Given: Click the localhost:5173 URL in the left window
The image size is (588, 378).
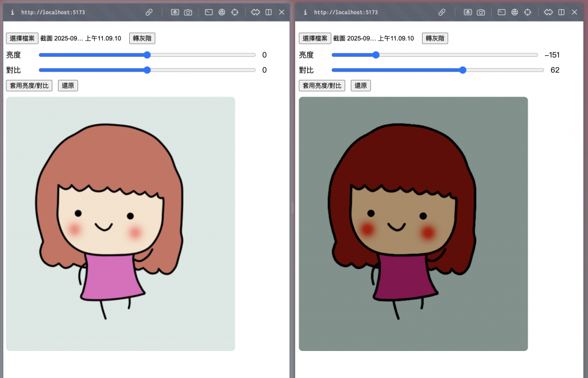Looking at the screenshot, I should click(x=53, y=13).
